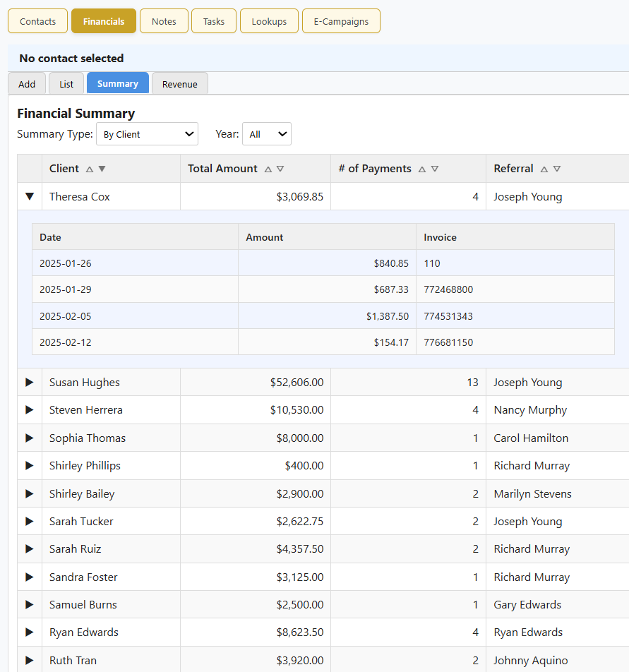Sort # of Payments descending arrow
Image resolution: width=629 pixels, height=672 pixels.
(434, 169)
